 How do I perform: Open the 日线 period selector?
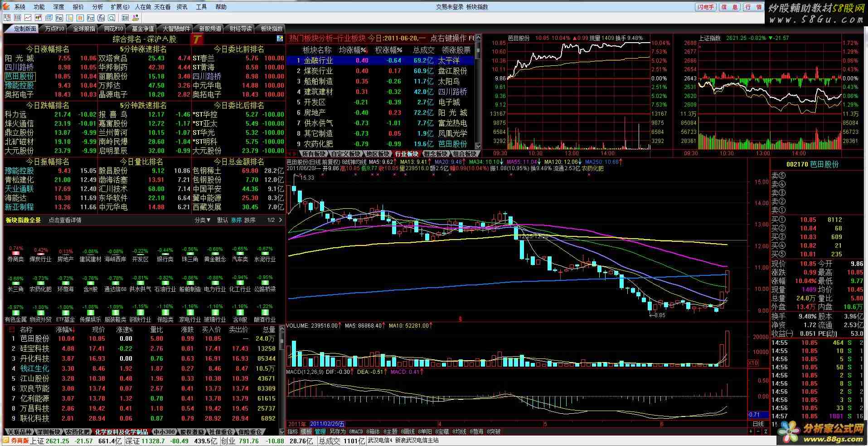click(758, 424)
